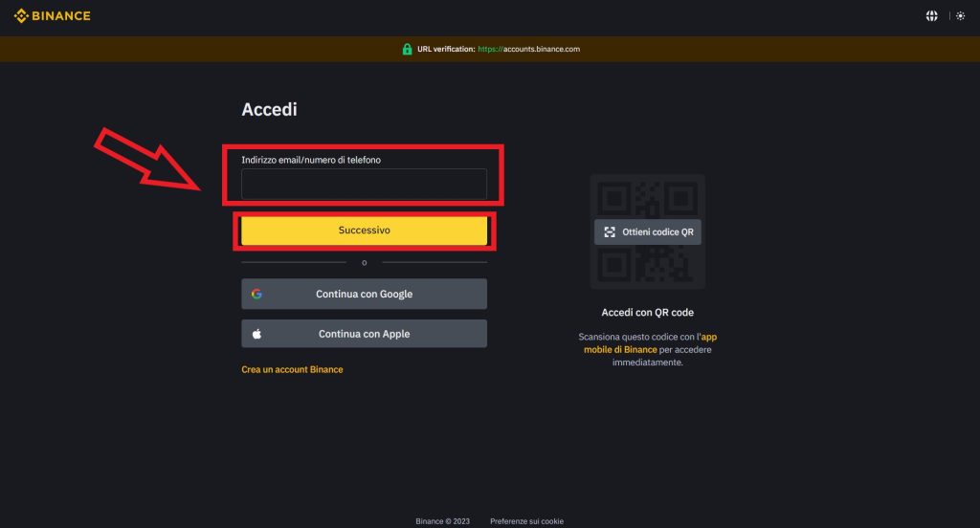Open the globe language selector
Screen dimensions: 980x528
tap(931, 16)
